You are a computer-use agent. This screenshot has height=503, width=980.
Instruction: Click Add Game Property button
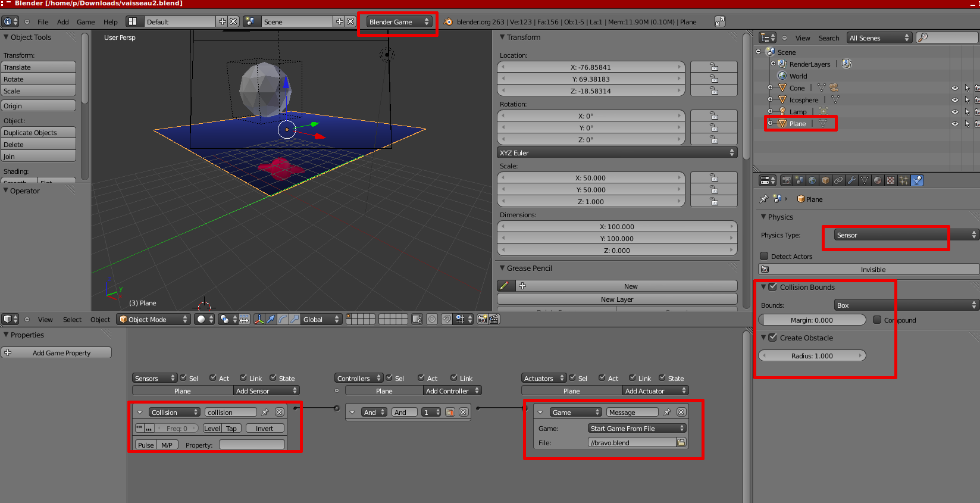[57, 353]
